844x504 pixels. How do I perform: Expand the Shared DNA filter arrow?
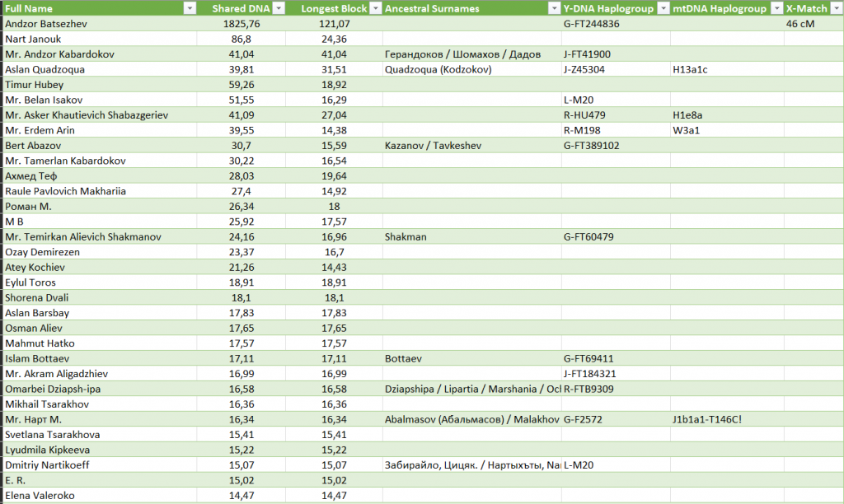coord(279,8)
